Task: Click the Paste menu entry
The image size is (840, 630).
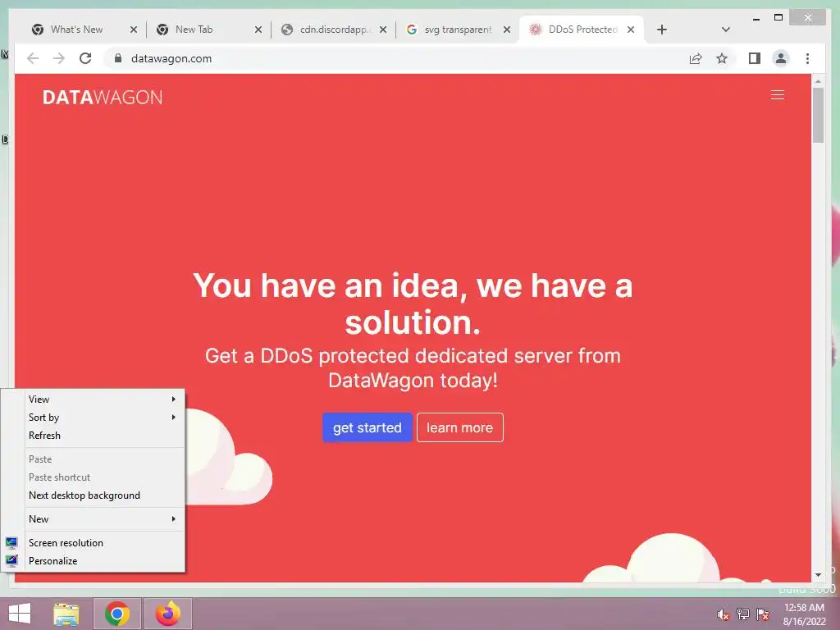Action: pyautogui.click(x=93, y=459)
